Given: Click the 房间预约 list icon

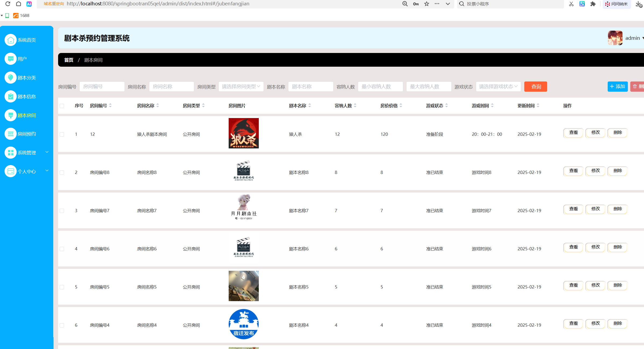Looking at the screenshot, I should [x=10, y=134].
